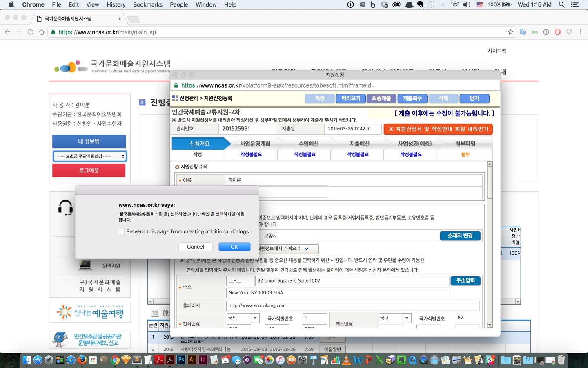Enable preventing additional dialogs from this page
Viewport: 588px width, 368px height.
(122, 231)
